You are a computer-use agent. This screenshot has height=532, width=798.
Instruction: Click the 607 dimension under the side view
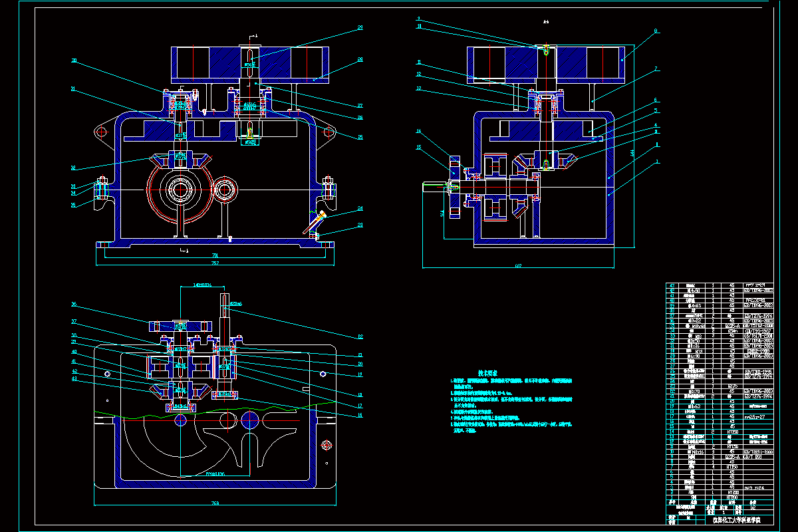519,266
